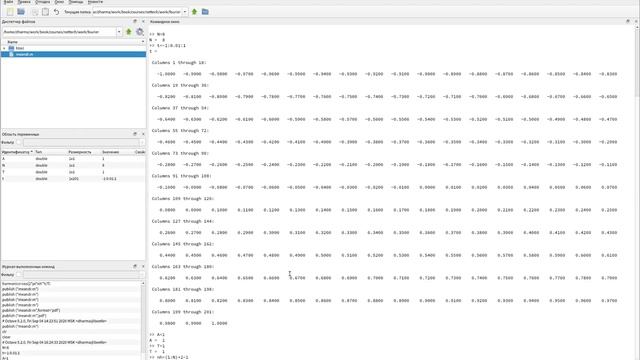Screen dimensions: 640x360
Task: Click the current directory text field in toolbar
Action: point(137,12)
